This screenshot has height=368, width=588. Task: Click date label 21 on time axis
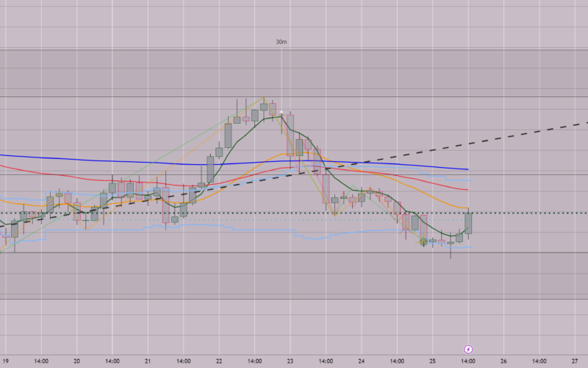point(148,361)
